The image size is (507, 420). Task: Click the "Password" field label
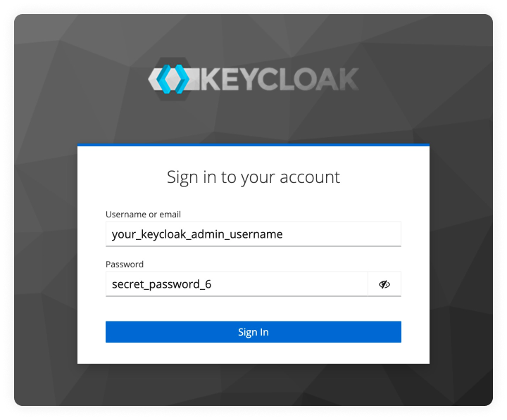pyautogui.click(x=125, y=265)
